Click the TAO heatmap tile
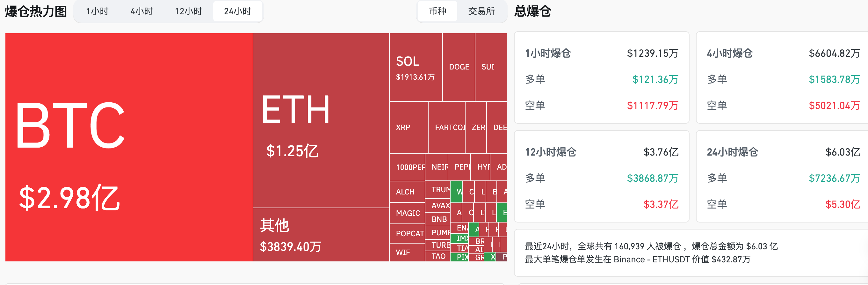Viewport: 868px width, 285px height. coord(438,256)
